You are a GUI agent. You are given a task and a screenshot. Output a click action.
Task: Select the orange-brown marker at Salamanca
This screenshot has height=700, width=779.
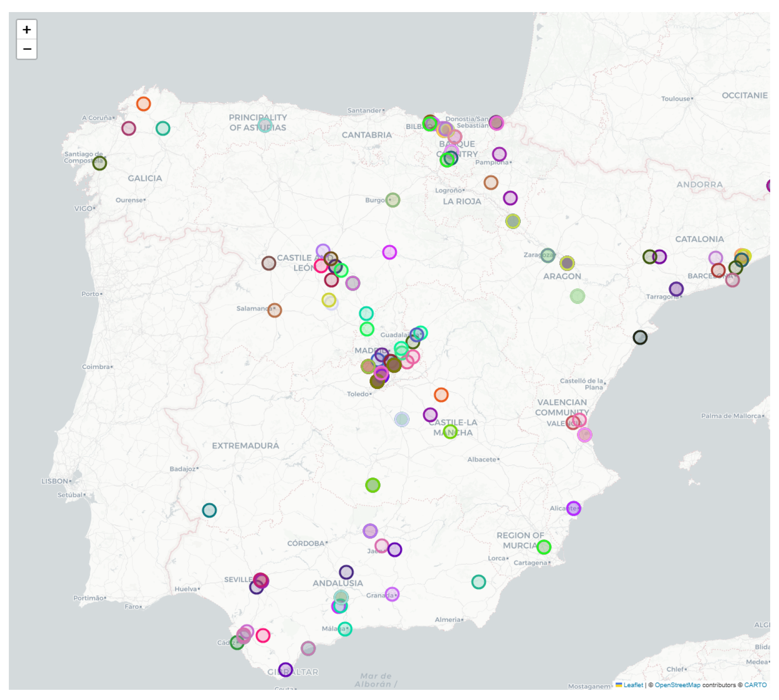[x=275, y=310]
